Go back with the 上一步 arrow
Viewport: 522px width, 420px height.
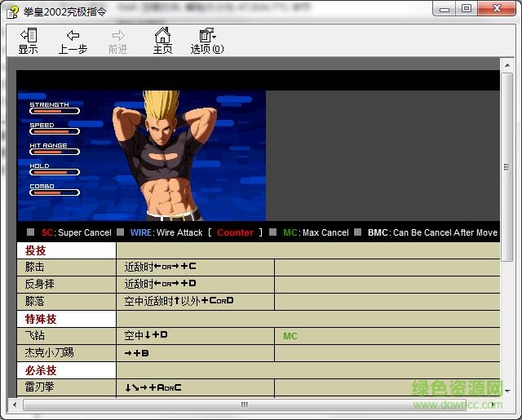[73, 41]
